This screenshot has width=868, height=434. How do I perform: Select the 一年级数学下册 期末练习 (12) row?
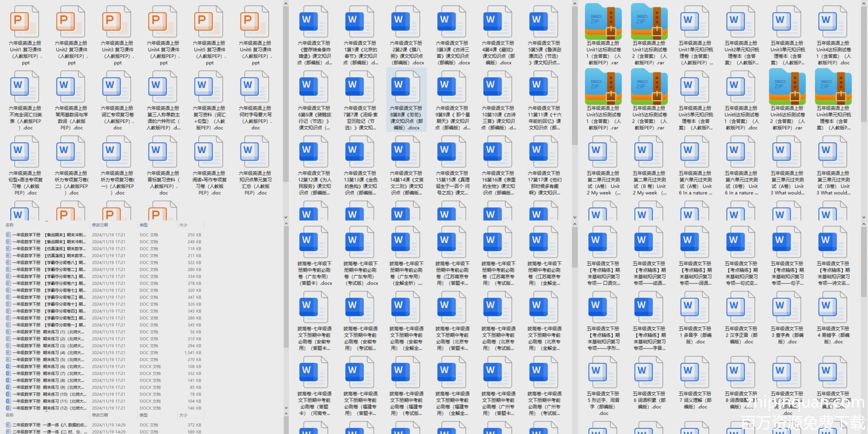coord(104,408)
